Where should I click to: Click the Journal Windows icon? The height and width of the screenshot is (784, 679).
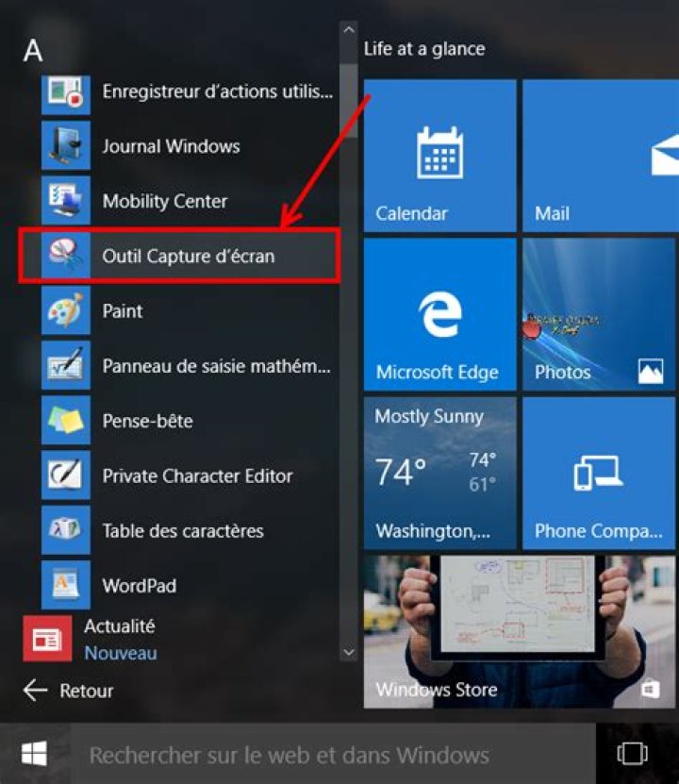[65, 145]
